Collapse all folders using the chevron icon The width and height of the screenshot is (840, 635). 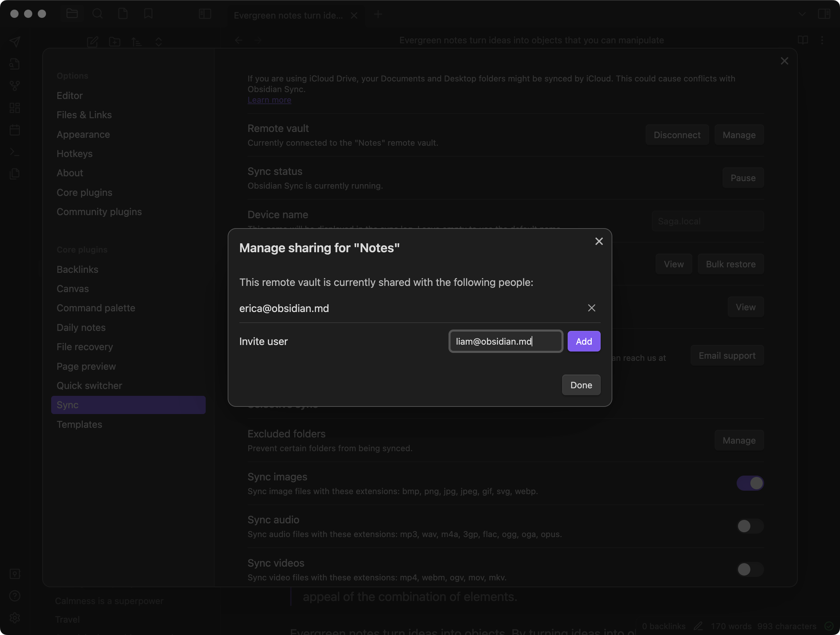click(x=158, y=42)
